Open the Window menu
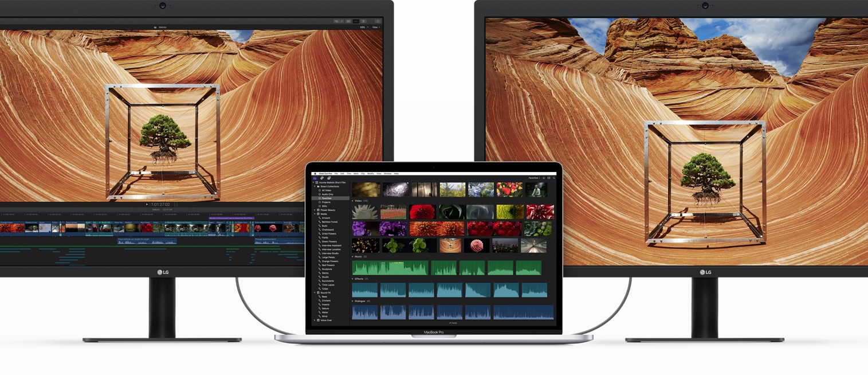 coord(388,174)
